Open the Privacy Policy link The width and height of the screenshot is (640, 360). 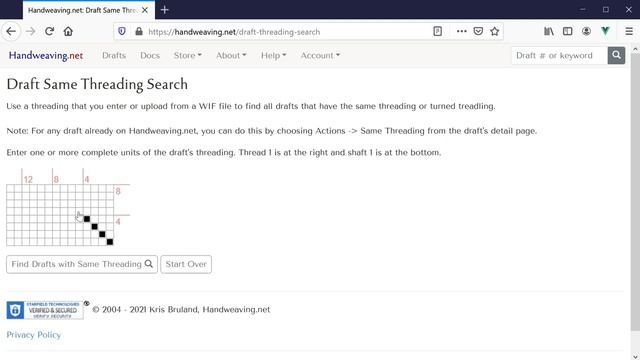pyautogui.click(x=33, y=335)
